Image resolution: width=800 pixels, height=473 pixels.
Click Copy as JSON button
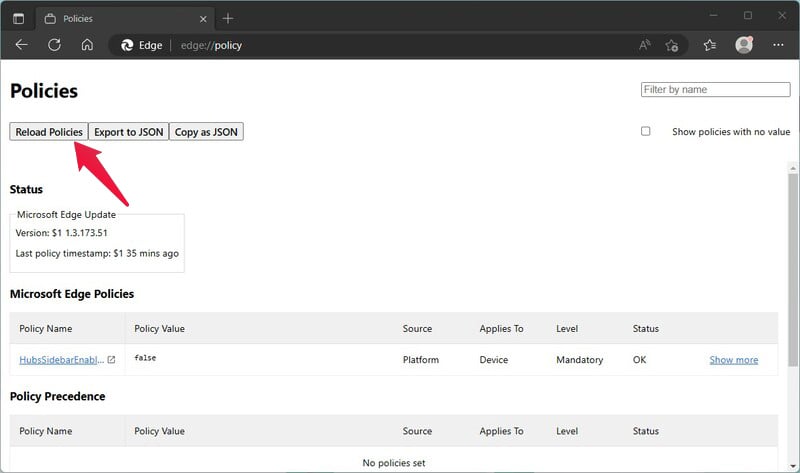pos(206,132)
